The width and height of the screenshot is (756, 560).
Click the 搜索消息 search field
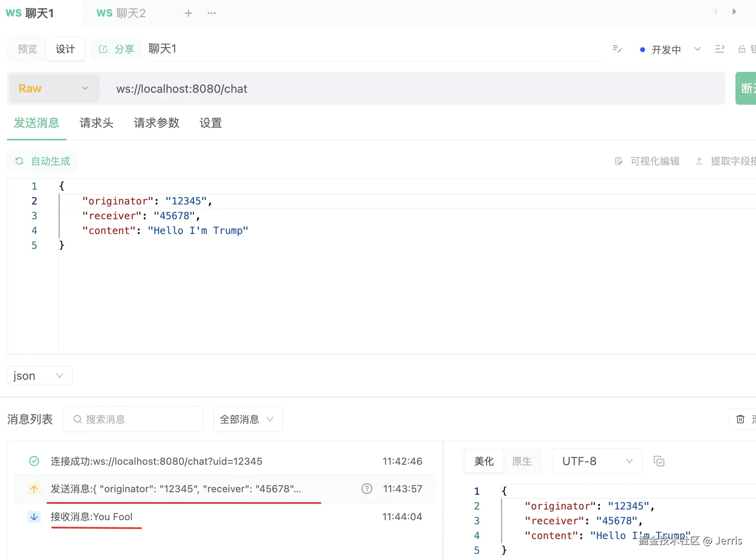(133, 419)
